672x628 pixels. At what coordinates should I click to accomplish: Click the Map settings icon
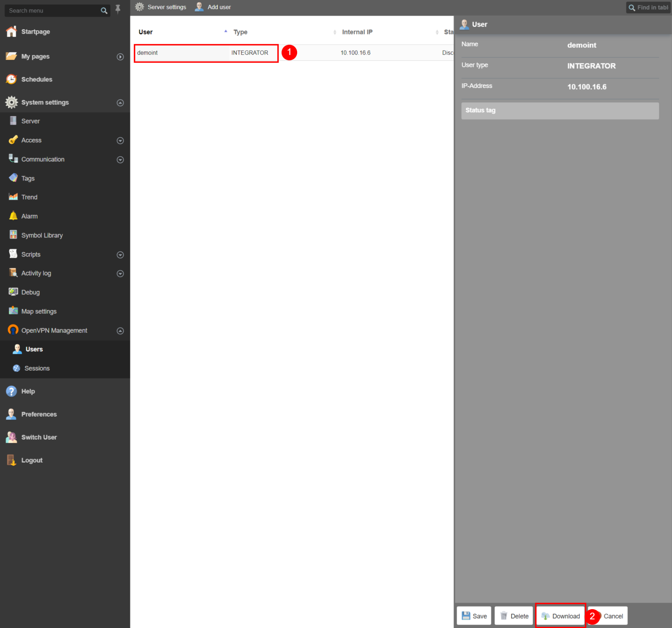[13, 311]
